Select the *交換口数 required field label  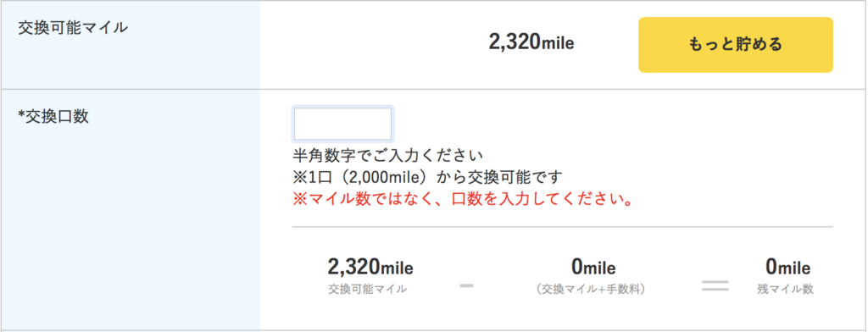pyautogui.click(x=53, y=117)
